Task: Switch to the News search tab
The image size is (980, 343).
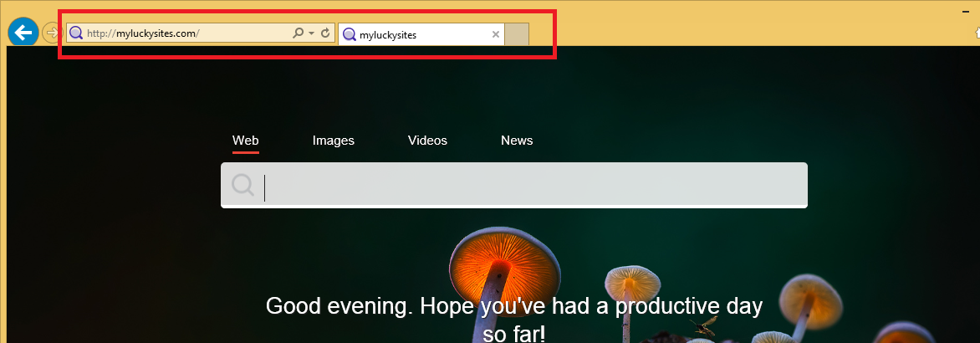Action: coord(517,141)
